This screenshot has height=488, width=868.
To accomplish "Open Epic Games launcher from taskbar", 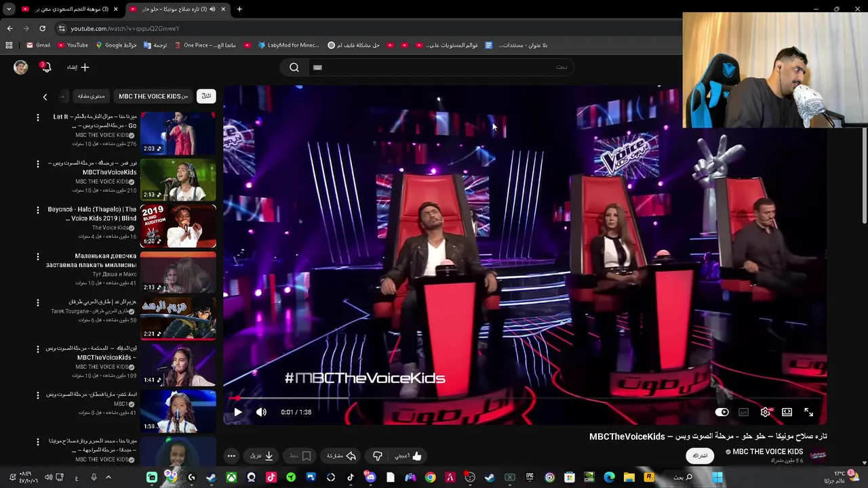I will click(x=530, y=477).
